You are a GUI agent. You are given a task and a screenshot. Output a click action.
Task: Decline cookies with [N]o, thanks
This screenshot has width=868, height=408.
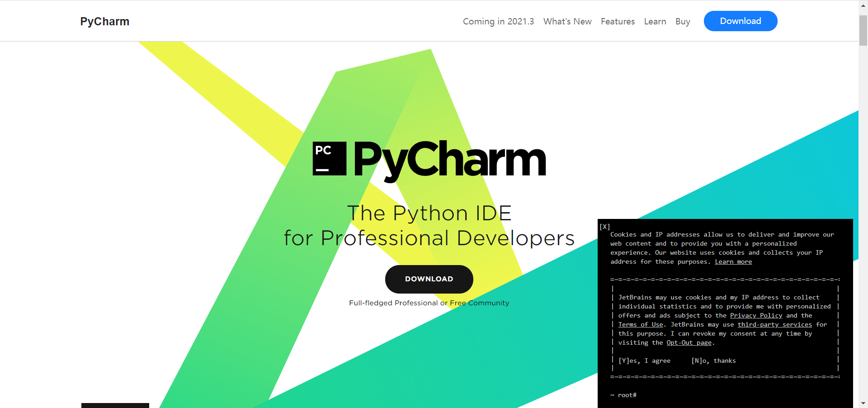[713, 361]
